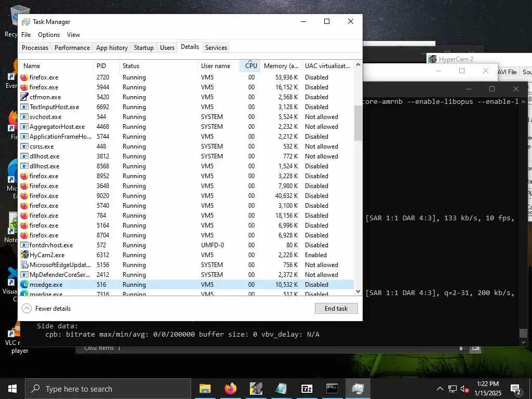Sort by the UAC virtualization column header
532x399 pixels.
[327, 66]
